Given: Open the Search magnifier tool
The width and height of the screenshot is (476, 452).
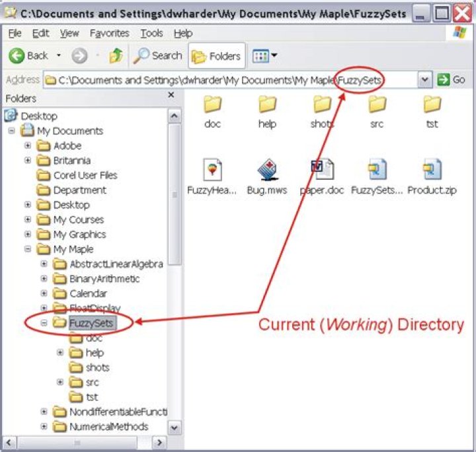Looking at the screenshot, I should [x=157, y=56].
